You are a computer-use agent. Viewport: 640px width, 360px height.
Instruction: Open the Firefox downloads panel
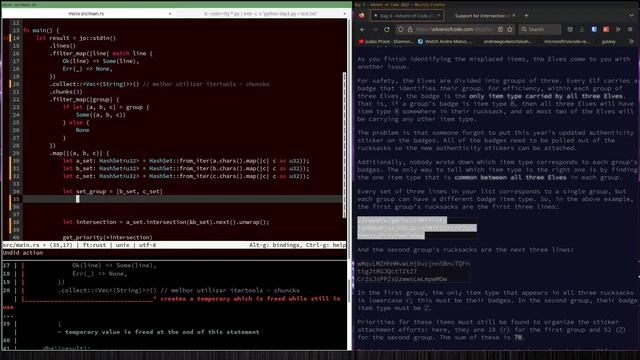582,29
